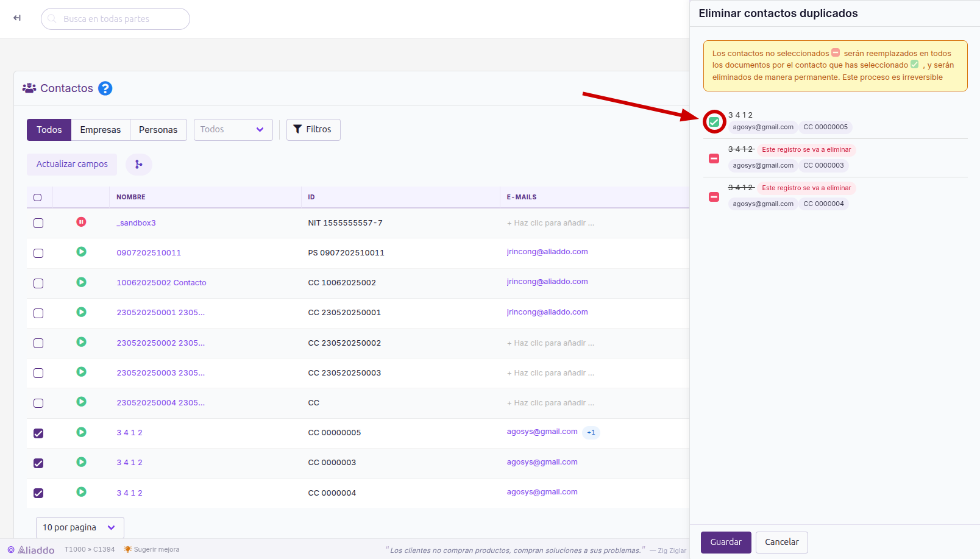Click active status icon for CC 230520250002 row
This screenshot has width=980, height=559.
click(x=81, y=342)
